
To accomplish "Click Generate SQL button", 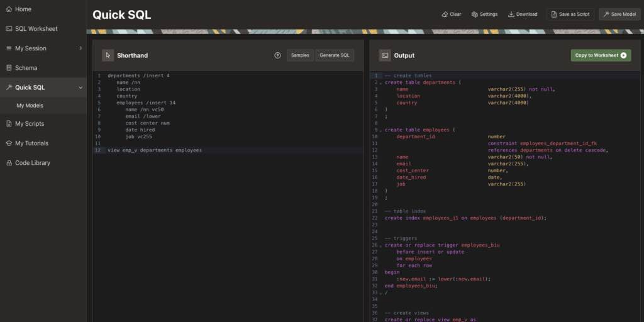I will (335, 55).
